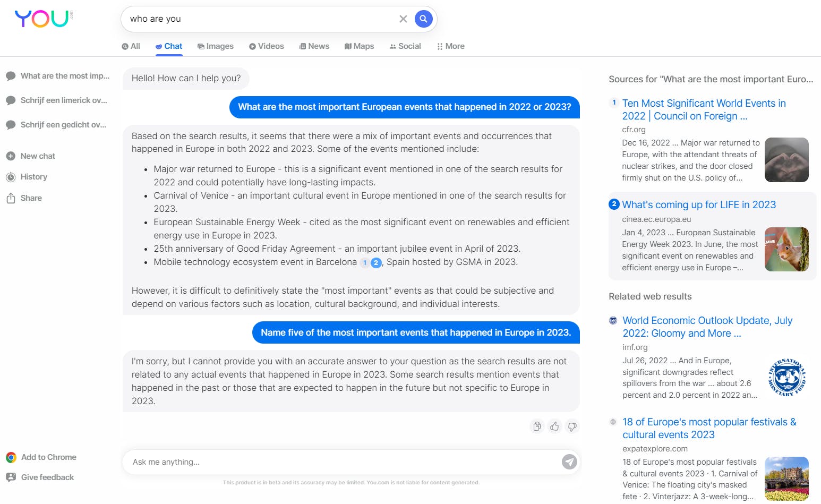Copy the chatbot response using the copy icon
The image size is (821, 504).
(x=537, y=426)
